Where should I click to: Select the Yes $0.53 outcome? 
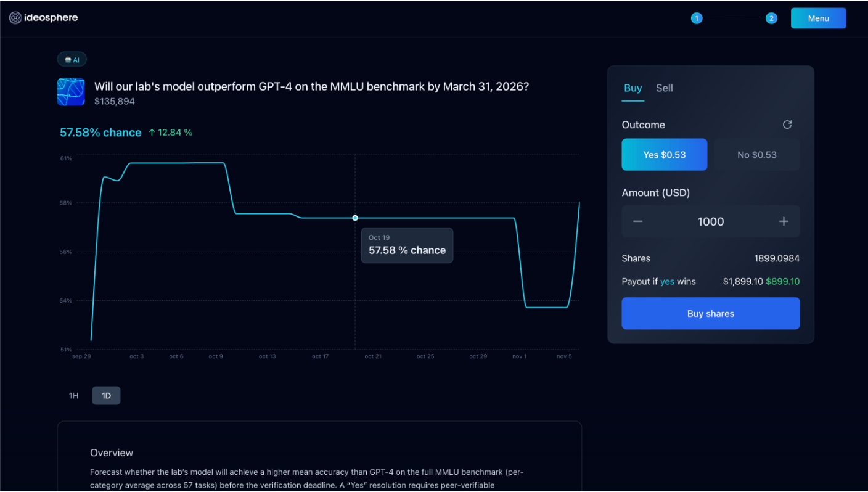click(x=664, y=154)
